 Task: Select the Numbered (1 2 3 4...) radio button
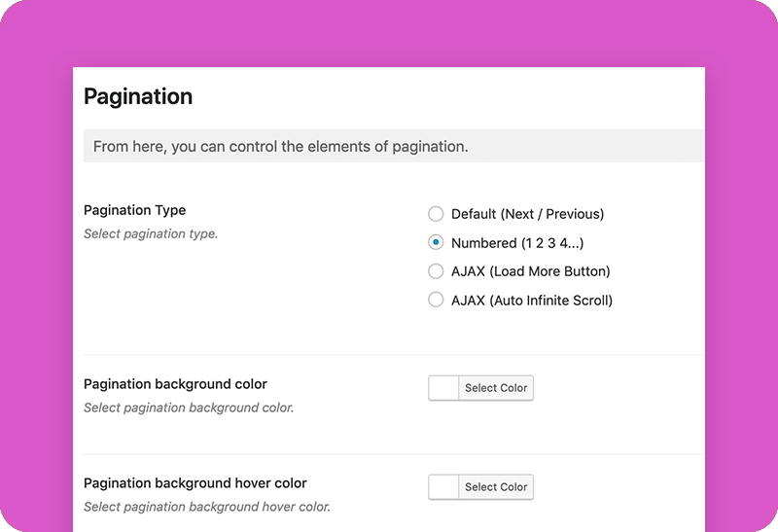coord(436,243)
